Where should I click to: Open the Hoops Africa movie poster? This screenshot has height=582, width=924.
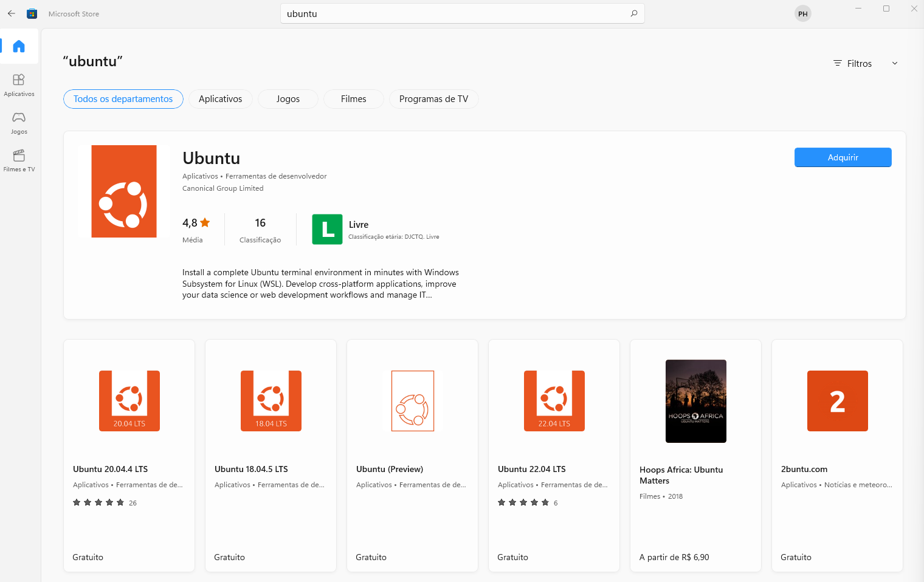pyautogui.click(x=695, y=401)
